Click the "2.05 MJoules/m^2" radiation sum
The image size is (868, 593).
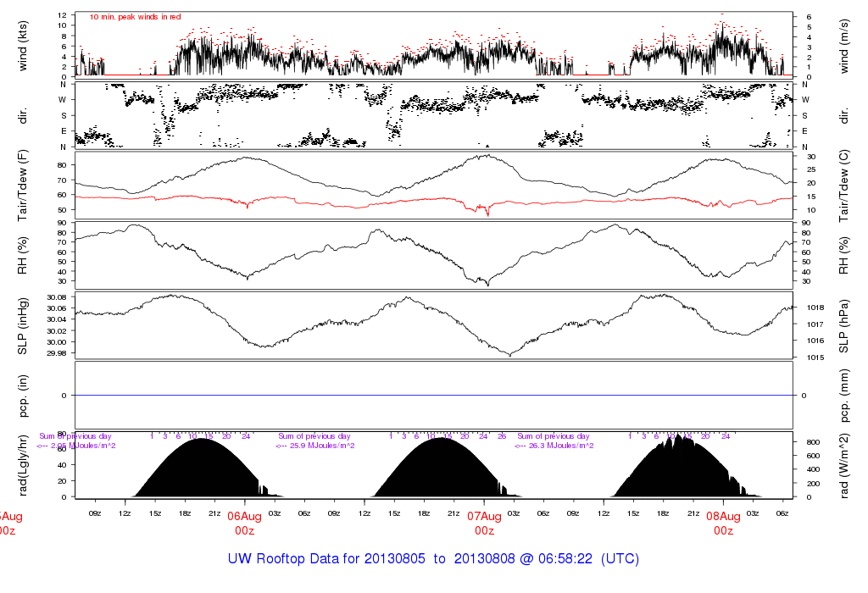[x=83, y=446]
